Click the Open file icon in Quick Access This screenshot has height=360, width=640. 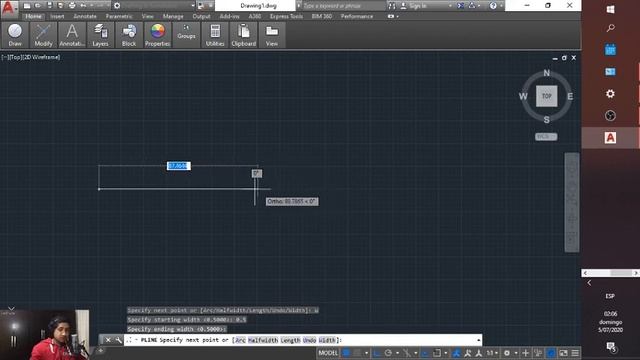(38, 6)
